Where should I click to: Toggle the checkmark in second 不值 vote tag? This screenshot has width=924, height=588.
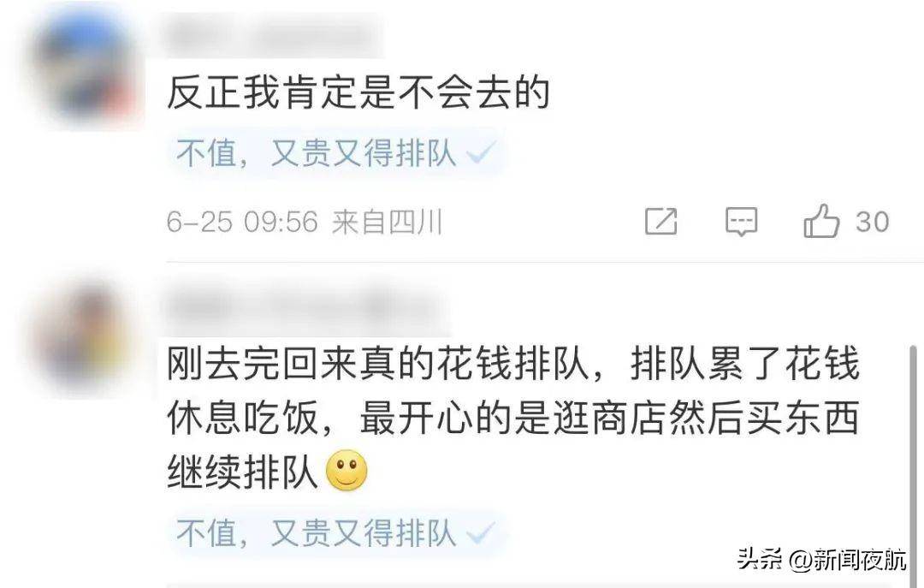[480, 534]
